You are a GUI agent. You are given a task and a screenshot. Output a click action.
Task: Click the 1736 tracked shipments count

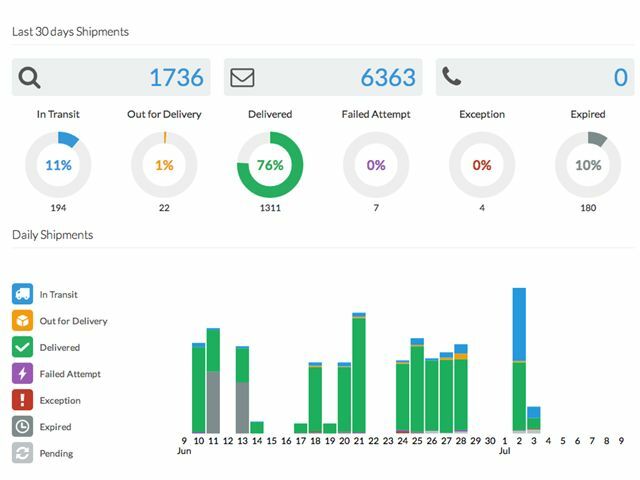pyautogui.click(x=176, y=77)
